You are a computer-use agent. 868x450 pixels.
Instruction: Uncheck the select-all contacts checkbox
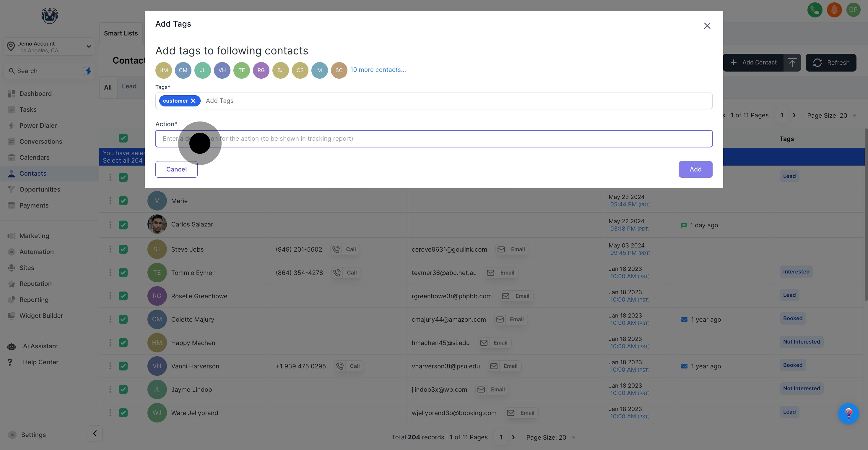123,138
